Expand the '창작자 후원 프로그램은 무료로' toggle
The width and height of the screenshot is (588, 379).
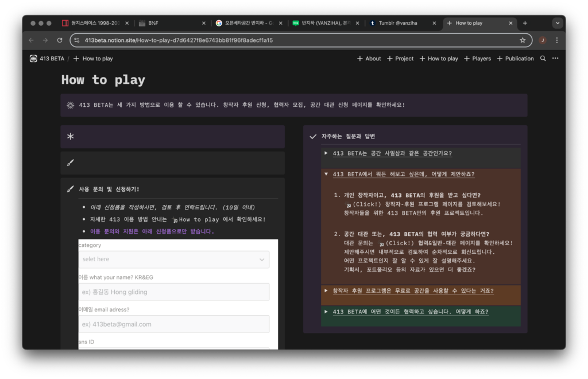point(326,291)
